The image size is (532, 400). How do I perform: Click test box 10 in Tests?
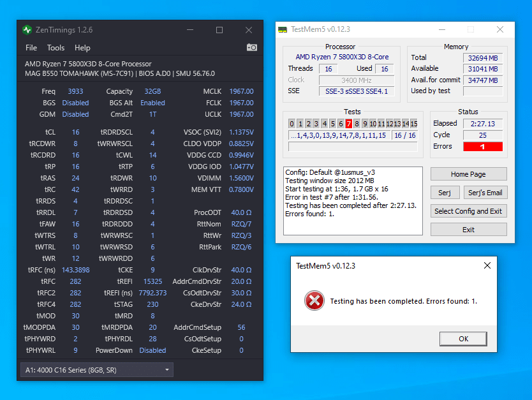coord(373,124)
